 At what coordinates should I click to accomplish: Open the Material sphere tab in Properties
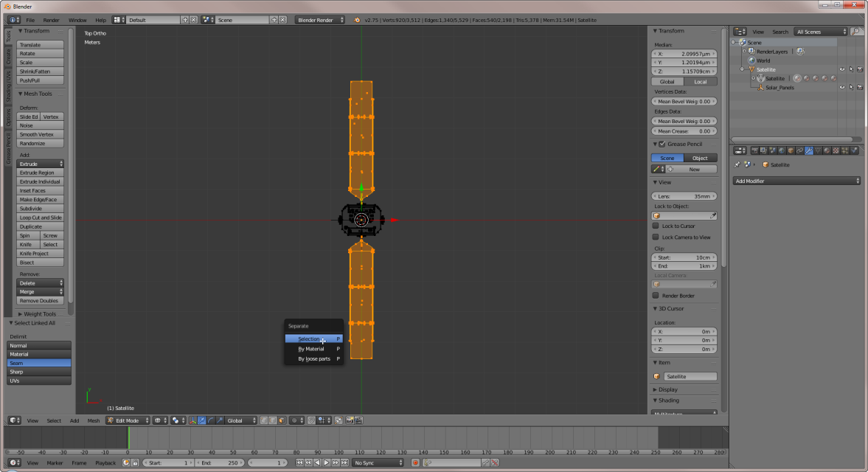tap(827, 150)
